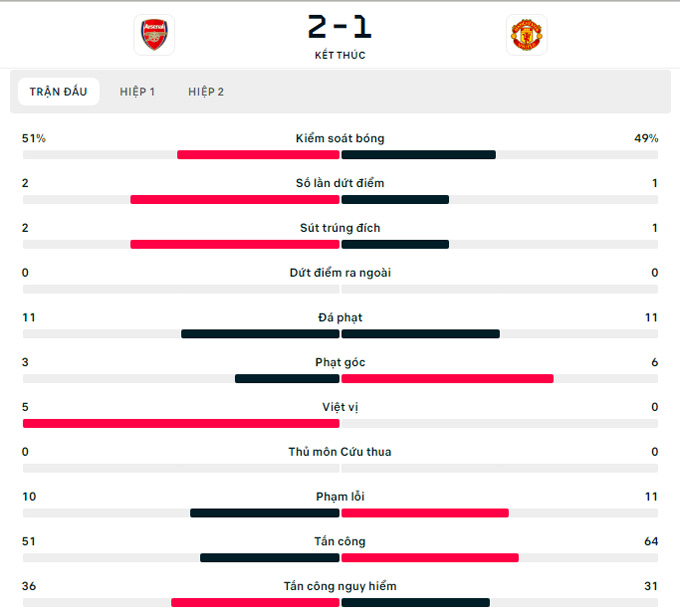Viewport: 680px width, 614px height.
Task: Click the red Phạt góc bar for United
Action: [448, 379]
